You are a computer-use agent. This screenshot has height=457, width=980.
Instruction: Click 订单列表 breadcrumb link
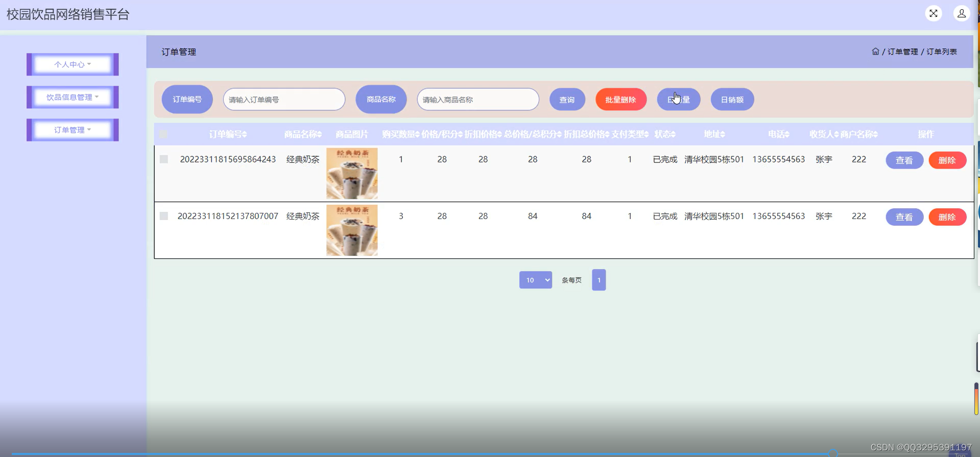[942, 52]
